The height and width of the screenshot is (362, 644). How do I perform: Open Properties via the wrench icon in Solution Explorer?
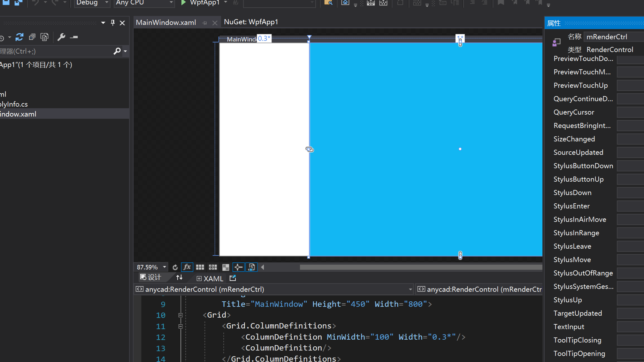coord(61,37)
